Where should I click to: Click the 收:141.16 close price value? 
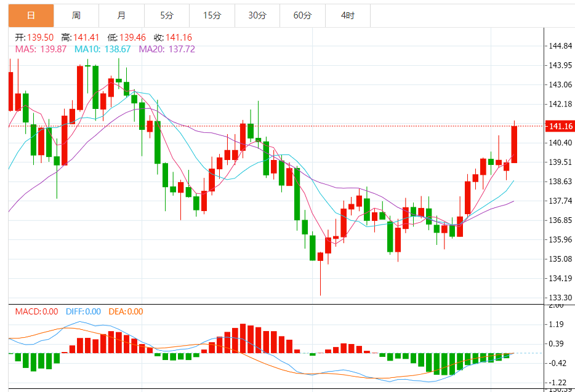[x=173, y=38]
